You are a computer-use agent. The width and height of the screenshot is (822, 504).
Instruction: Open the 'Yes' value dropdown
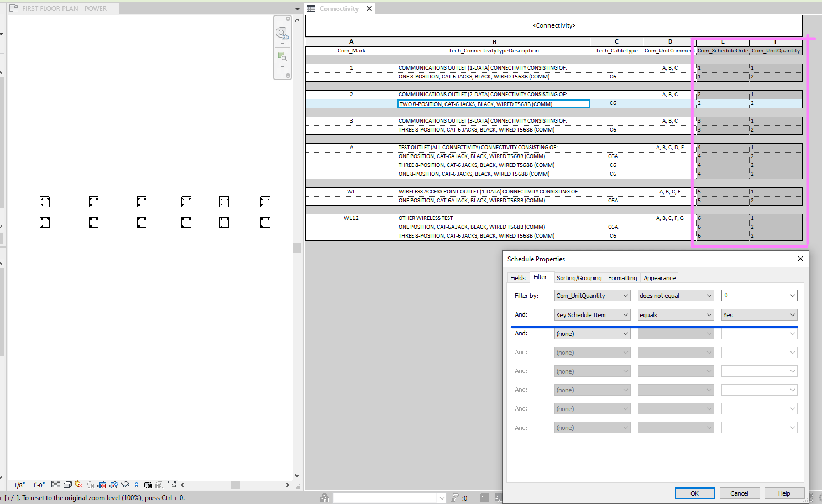click(x=759, y=314)
